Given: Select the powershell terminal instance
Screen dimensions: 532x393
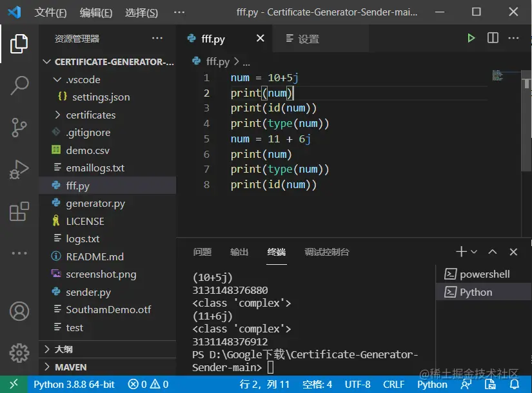Looking at the screenshot, I should pyautogui.click(x=484, y=274).
